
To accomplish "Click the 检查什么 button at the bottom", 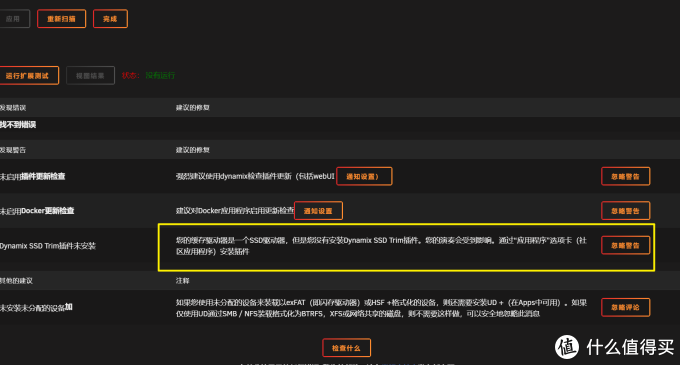I will 347,348.
